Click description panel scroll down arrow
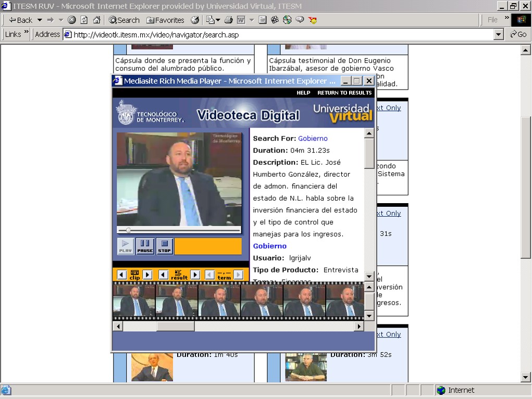532x399 pixels. pos(369,276)
